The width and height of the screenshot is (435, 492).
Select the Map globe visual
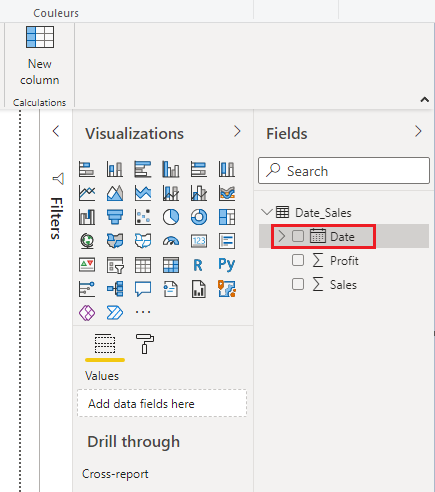coord(87,241)
